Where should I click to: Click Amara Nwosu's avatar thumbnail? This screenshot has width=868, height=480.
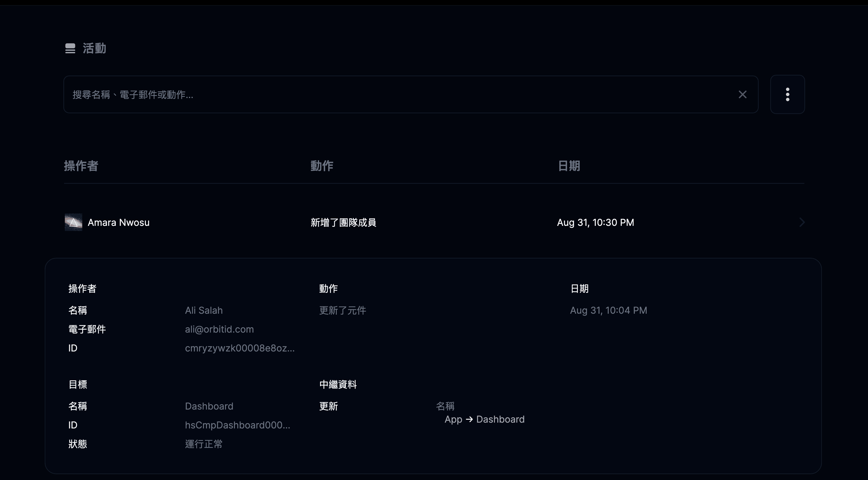point(74,222)
